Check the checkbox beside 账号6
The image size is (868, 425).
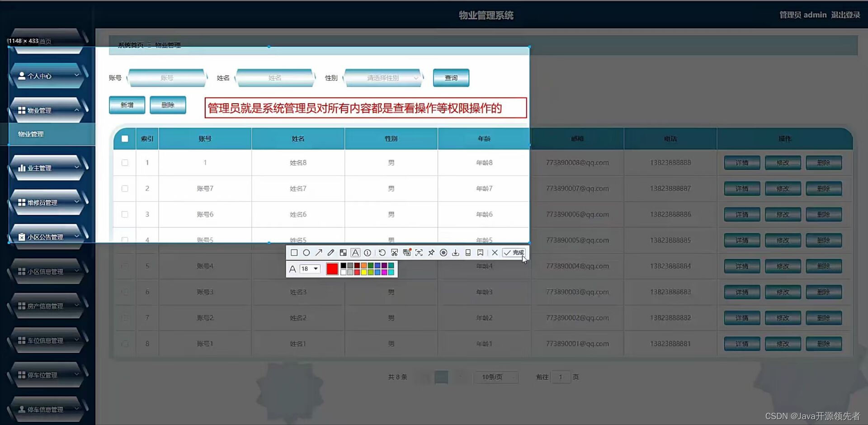pyautogui.click(x=125, y=214)
